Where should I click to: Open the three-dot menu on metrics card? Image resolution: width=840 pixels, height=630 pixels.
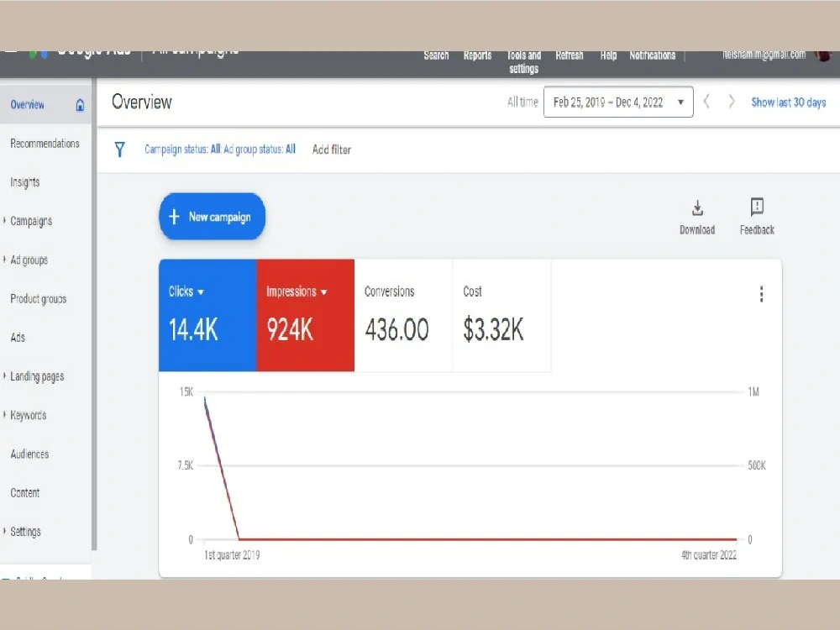coord(761,294)
